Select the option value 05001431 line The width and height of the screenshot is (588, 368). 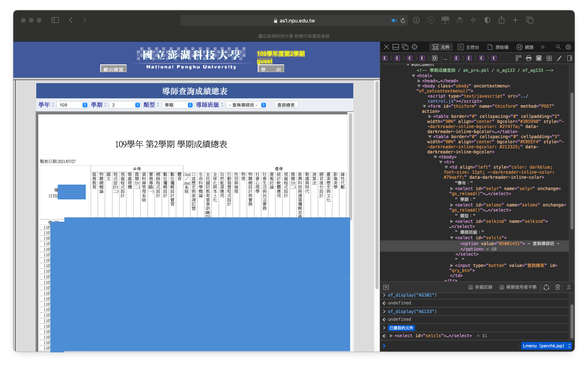click(x=475, y=246)
